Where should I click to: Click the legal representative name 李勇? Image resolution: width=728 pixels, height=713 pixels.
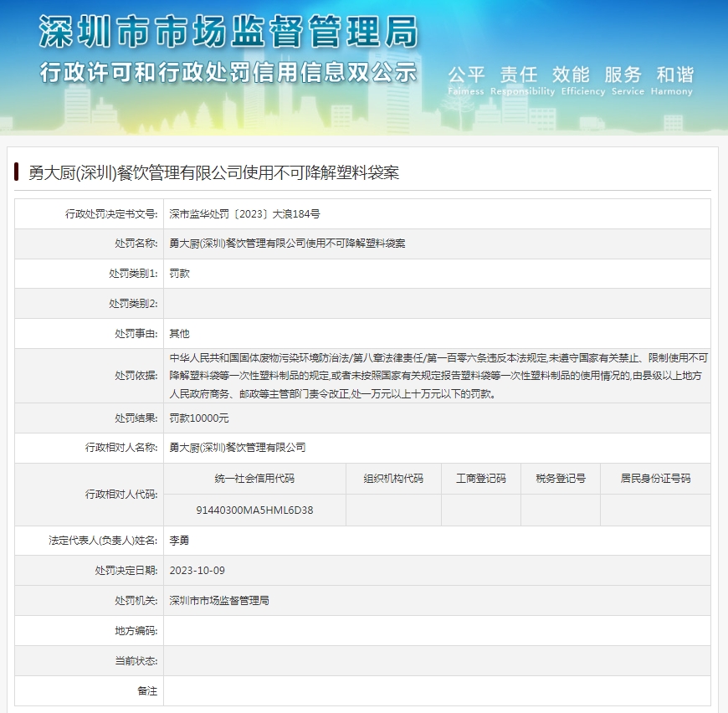click(179, 541)
